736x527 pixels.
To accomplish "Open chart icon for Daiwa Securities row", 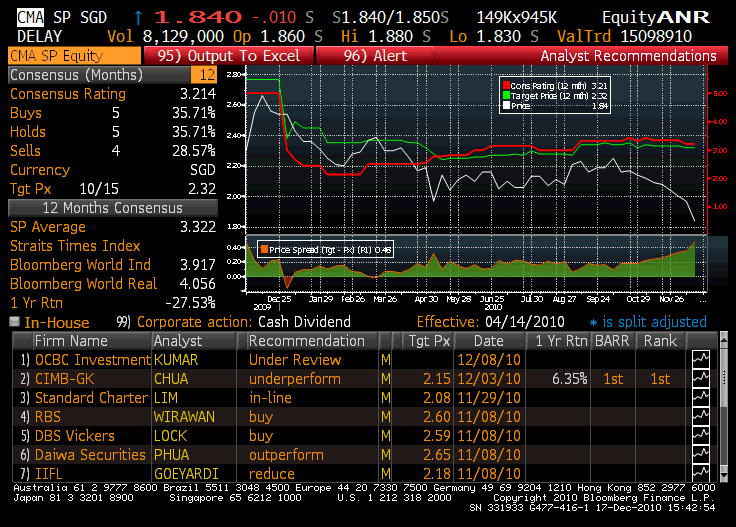I will (701, 455).
